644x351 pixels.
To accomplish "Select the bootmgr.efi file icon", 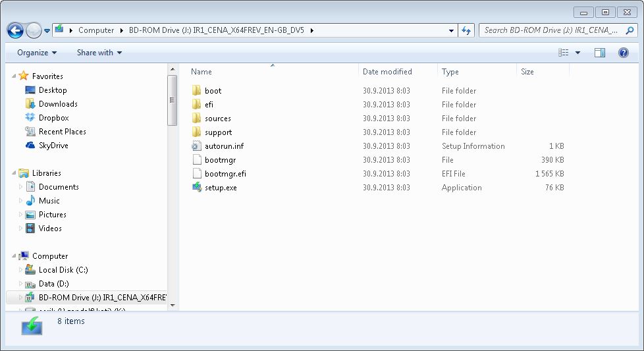I will click(197, 174).
